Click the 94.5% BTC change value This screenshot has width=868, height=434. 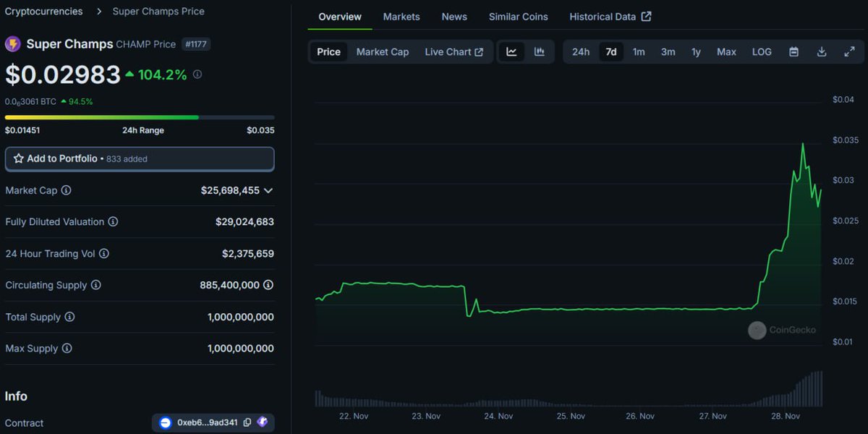tap(80, 102)
